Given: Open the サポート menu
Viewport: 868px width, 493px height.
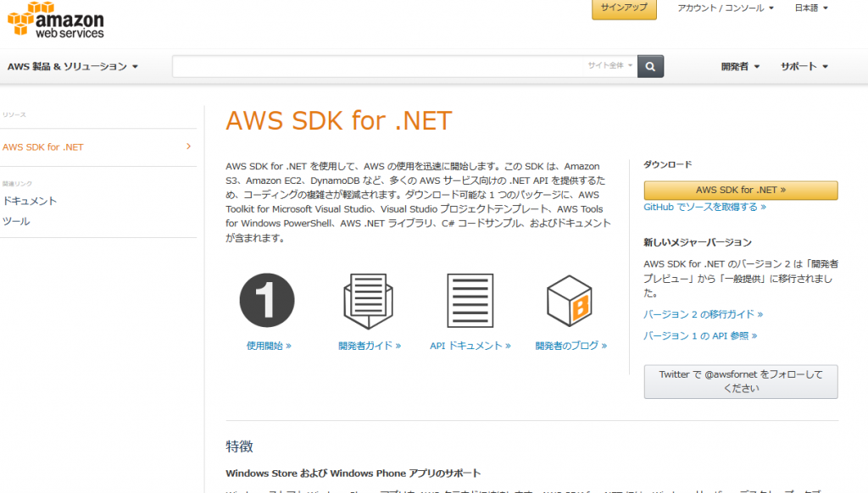Looking at the screenshot, I should (804, 66).
